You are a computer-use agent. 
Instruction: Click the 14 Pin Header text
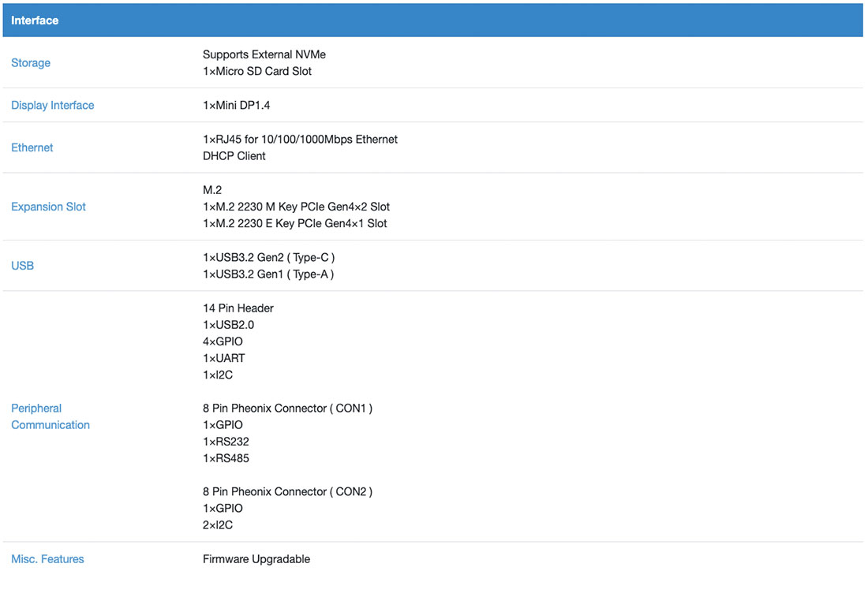tap(238, 308)
